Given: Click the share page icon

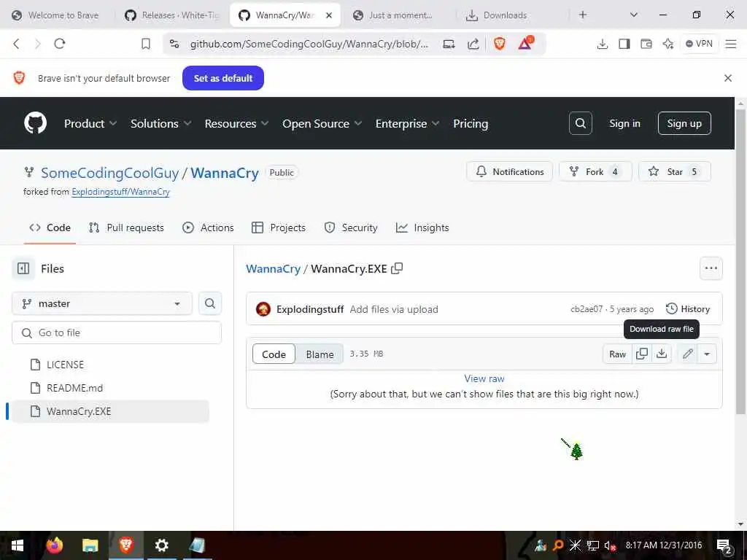Looking at the screenshot, I should tap(473, 44).
